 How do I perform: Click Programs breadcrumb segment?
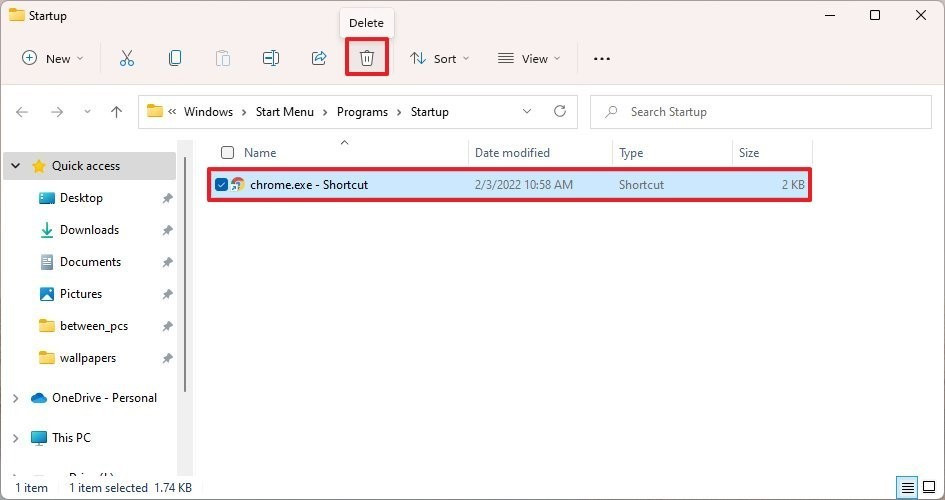(x=362, y=112)
